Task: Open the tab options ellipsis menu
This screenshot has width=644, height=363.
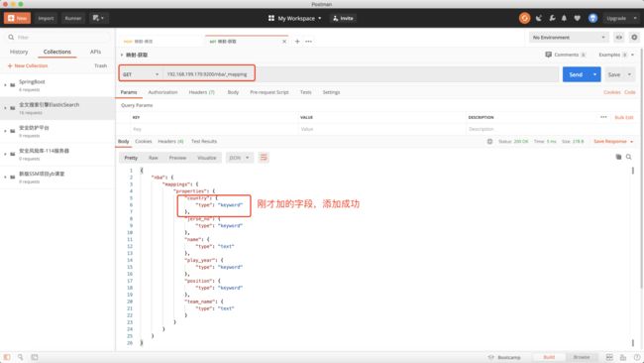Action: click(308, 42)
